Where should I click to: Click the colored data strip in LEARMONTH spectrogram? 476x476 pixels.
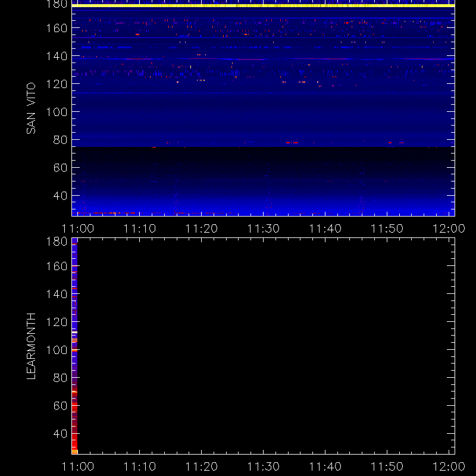click(75, 346)
